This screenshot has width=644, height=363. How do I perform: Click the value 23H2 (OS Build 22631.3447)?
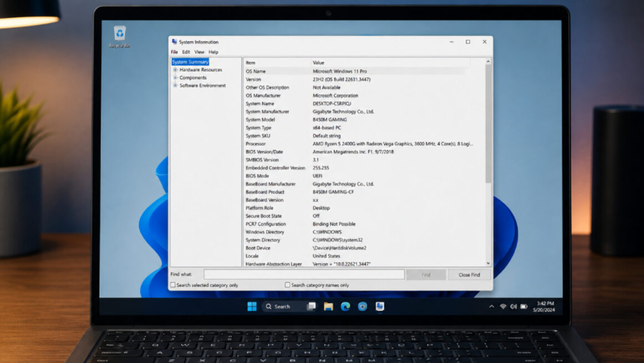click(341, 79)
